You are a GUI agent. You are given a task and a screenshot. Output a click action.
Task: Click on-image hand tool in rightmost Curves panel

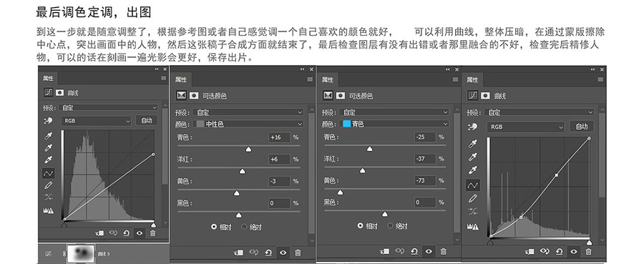coord(473,127)
